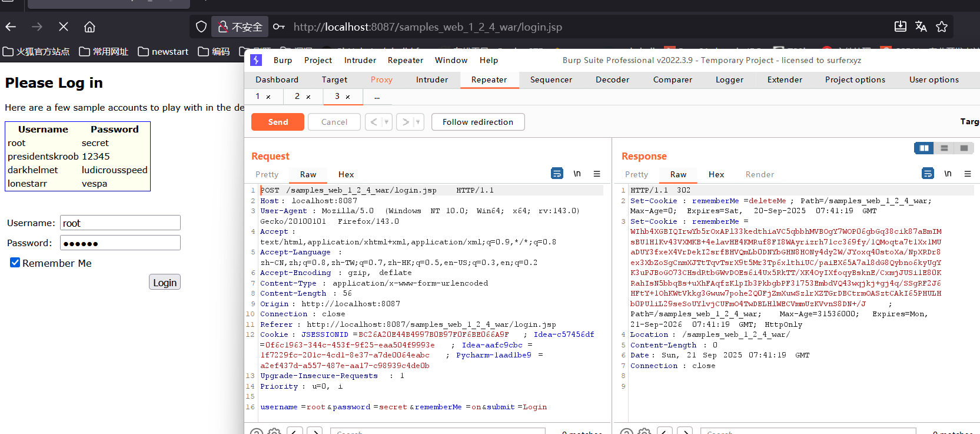980x434 pixels.
Task: Click the Follow redirection button
Action: tap(477, 122)
